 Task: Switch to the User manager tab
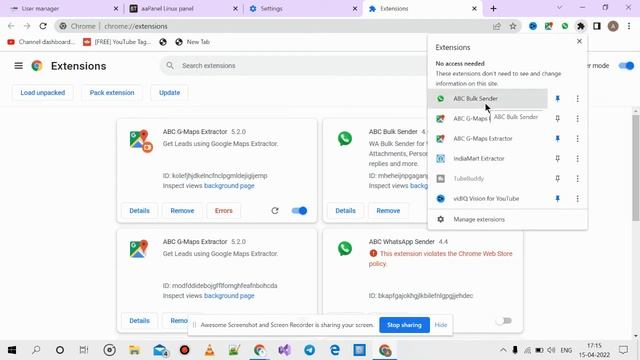62,9
